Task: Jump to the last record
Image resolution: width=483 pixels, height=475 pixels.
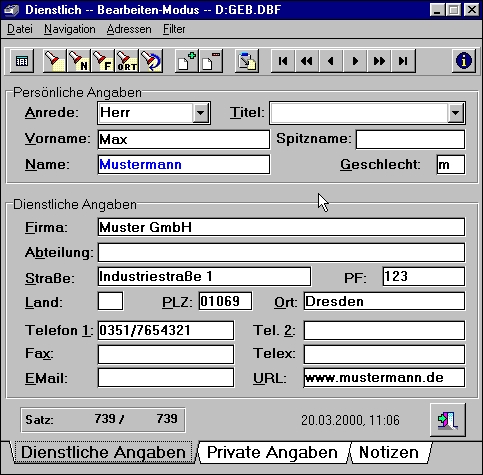Action: coord(403,61)
